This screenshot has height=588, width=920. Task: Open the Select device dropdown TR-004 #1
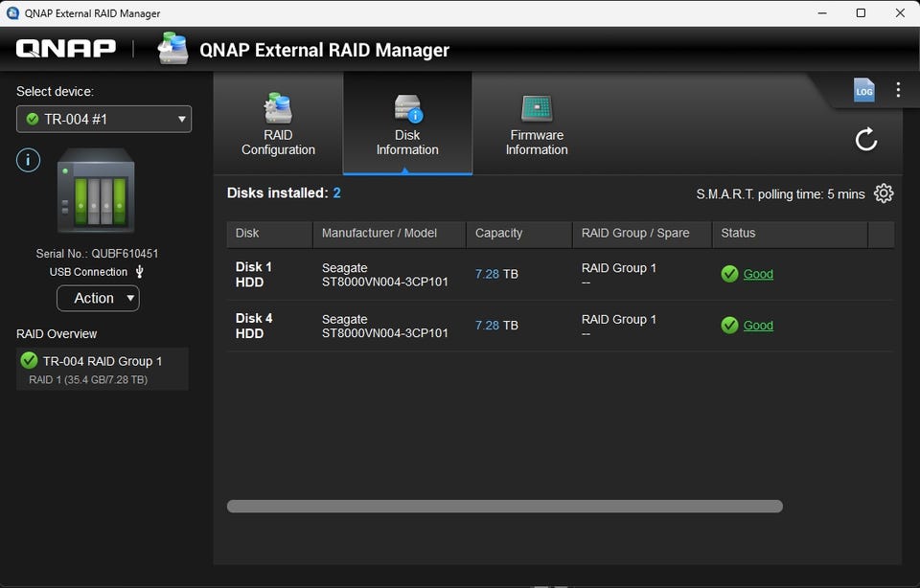(x=103, y=119)
